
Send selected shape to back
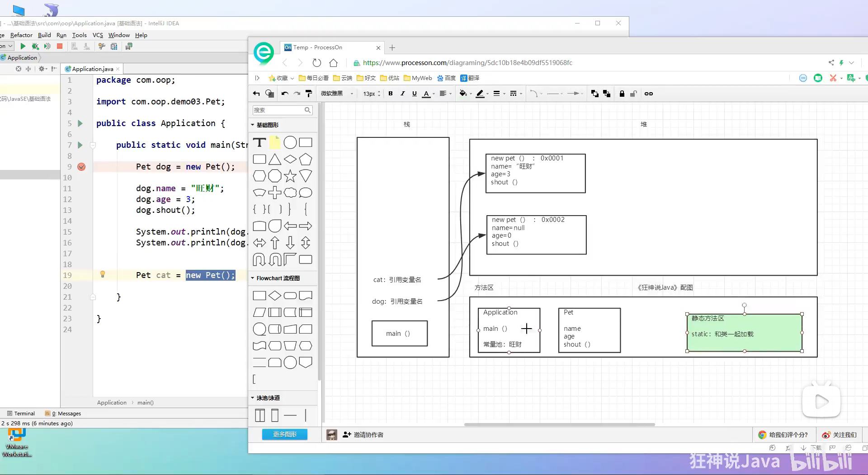click(x=607, y=94)
